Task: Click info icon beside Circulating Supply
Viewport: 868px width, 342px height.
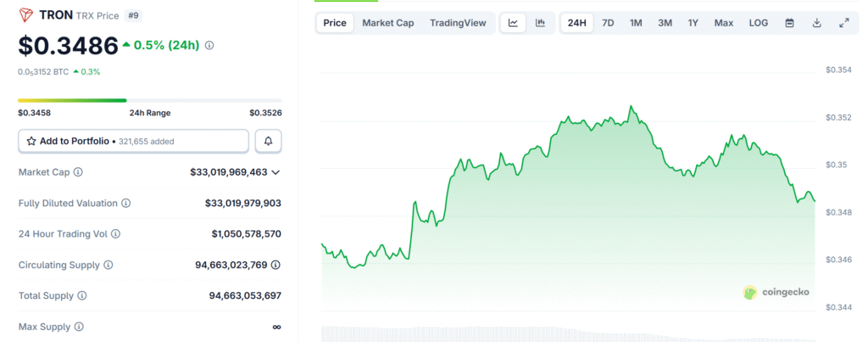Action: pyautogui.click(x=108, y=265)
